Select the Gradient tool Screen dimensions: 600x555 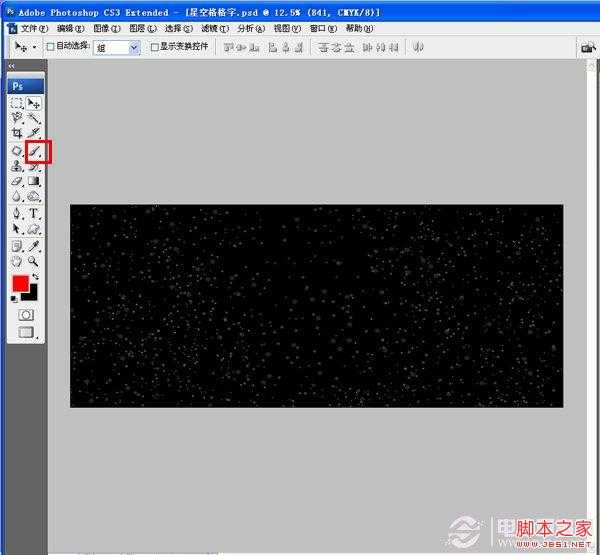pyautogui.click(x=35, y=182)
